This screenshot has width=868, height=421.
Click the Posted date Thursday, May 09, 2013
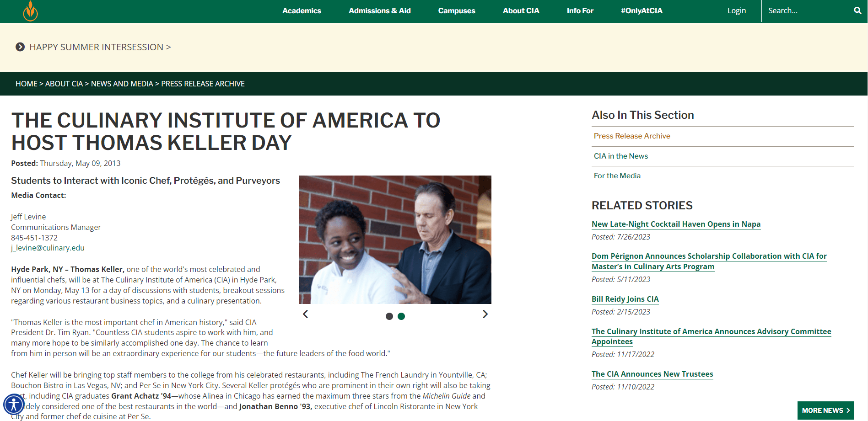click(x=80, y=163)
